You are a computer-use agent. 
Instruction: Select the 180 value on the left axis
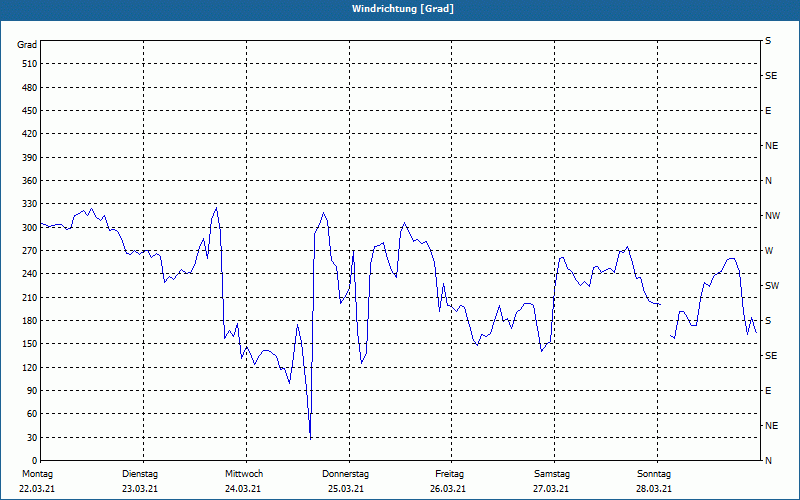30,321
